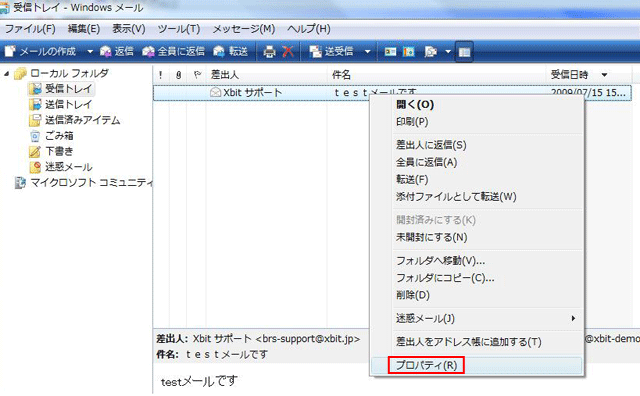Click the preview pane sender brs-support@xbit.jp
The image size is (640, 396).
[308, 339]
